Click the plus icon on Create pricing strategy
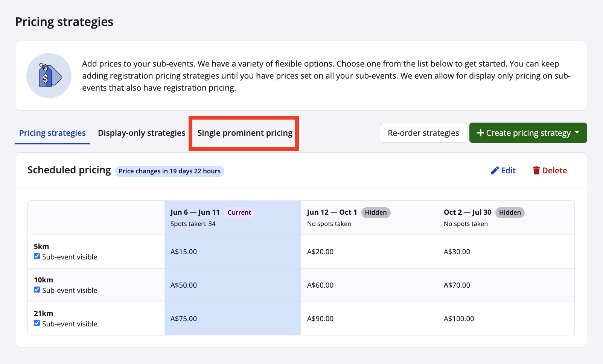This screenshot has height=364, width=603. click(480, 133)
